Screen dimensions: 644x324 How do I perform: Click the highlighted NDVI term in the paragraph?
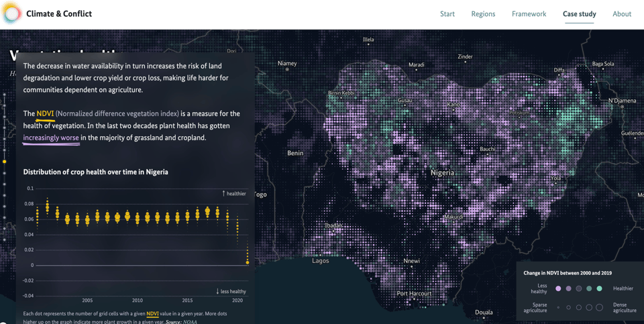45,114
